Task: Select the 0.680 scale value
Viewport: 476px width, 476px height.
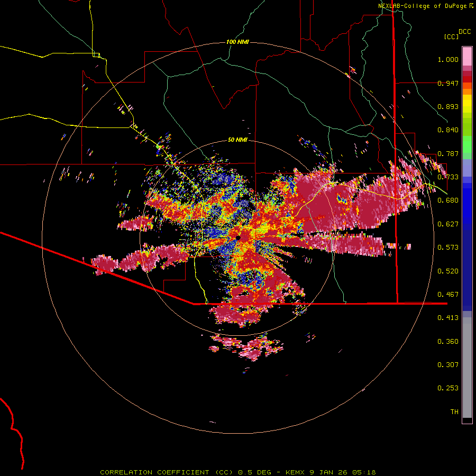Action: coord(448,200)
